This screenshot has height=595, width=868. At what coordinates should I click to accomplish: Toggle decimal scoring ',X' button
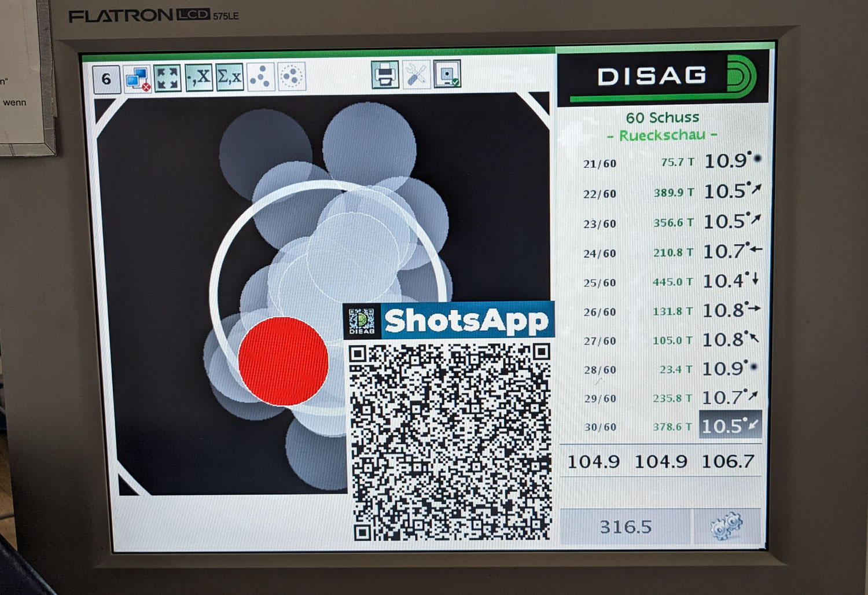tap(199, 78)
